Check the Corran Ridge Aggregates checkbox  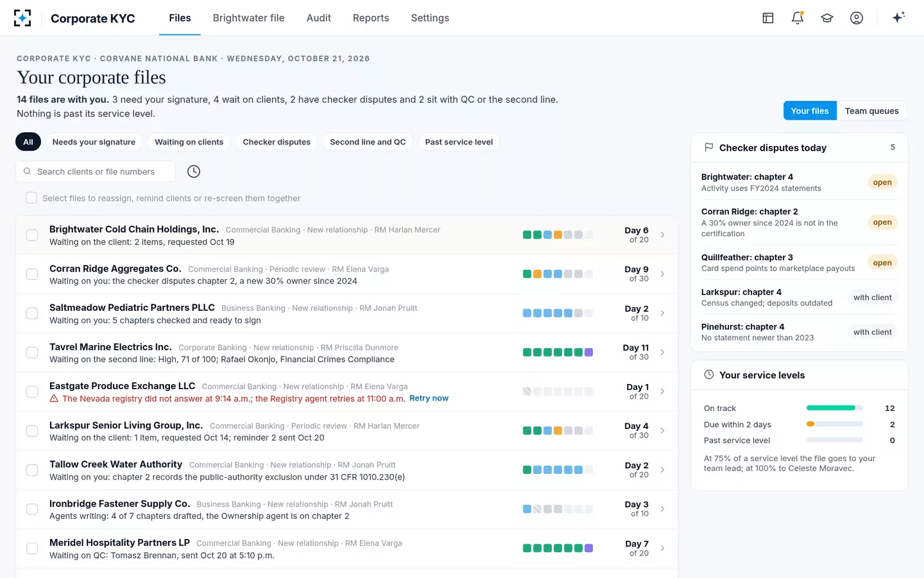(32, 274)
